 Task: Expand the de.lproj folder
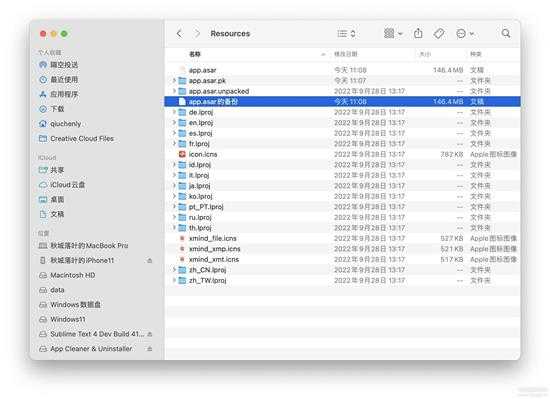174,112
